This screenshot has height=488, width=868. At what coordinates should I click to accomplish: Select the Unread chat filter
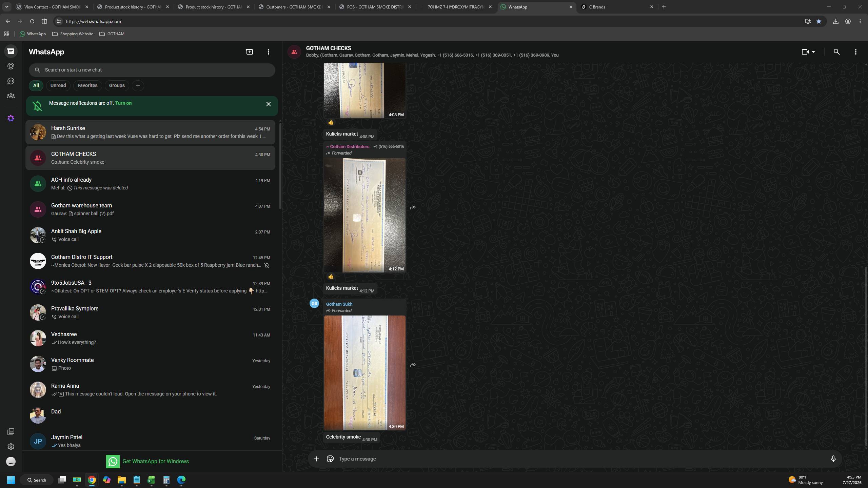coord(58,85)
